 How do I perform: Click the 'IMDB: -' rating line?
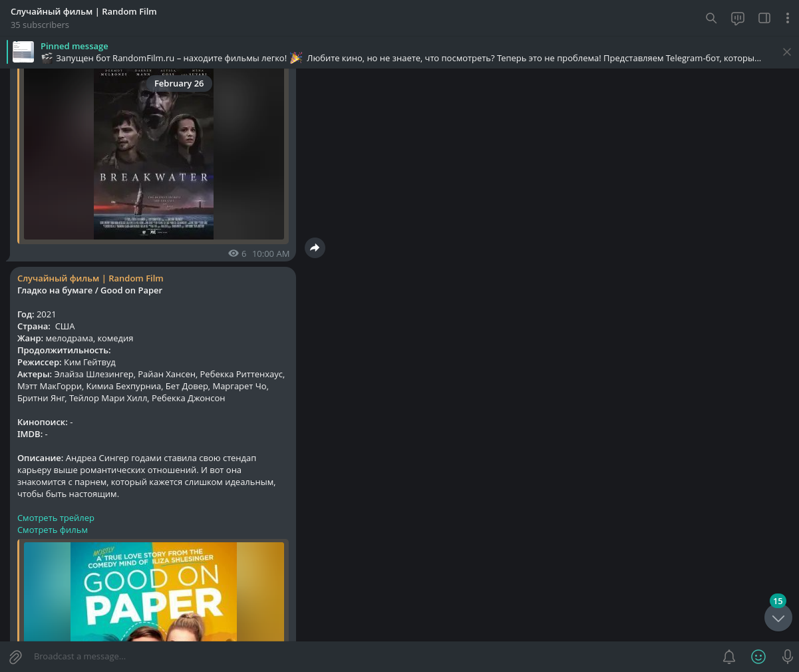tap(33, 434)
